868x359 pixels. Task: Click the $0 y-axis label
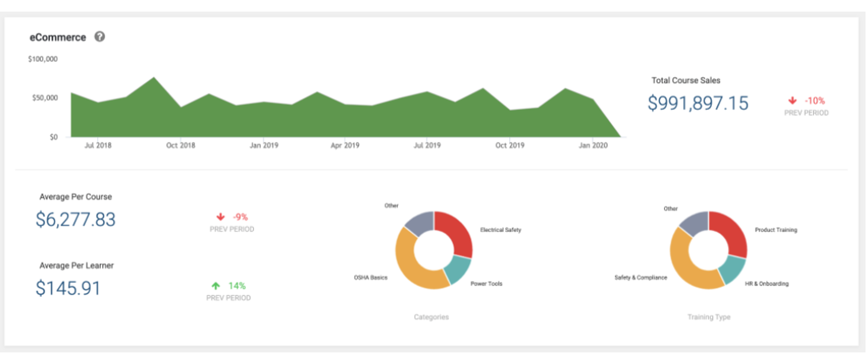point(54,137)
